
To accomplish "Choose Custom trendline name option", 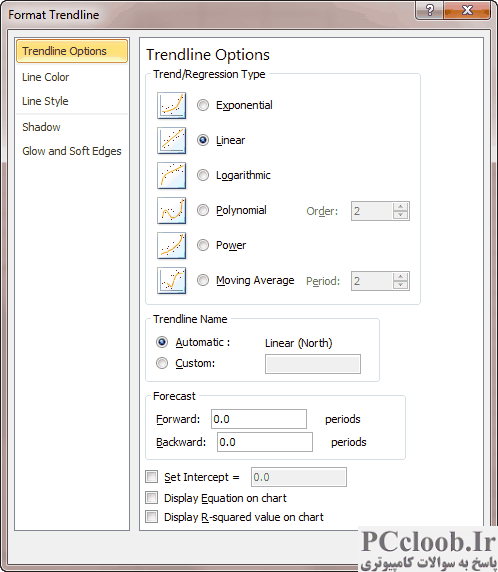I will pyautogui.click(x=162, y=363).
